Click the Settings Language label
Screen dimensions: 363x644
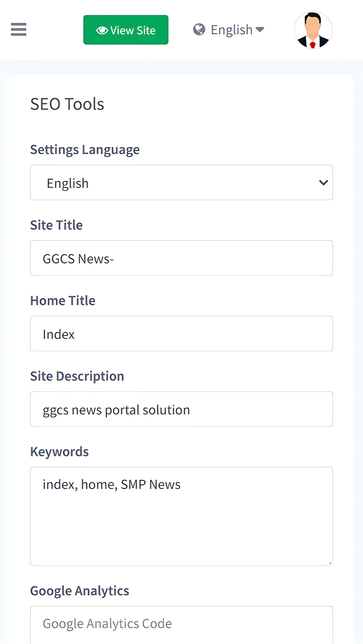[85, 150]
